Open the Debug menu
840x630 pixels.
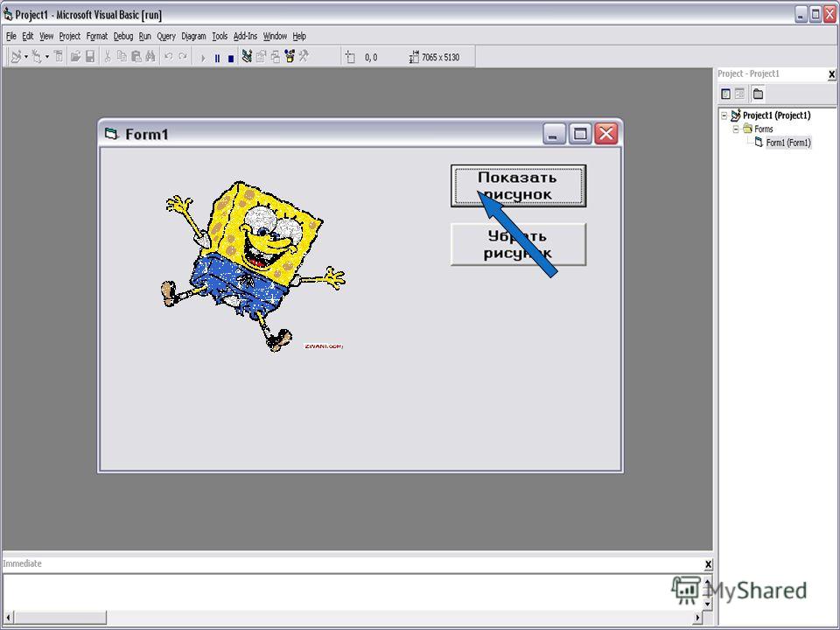123,37
